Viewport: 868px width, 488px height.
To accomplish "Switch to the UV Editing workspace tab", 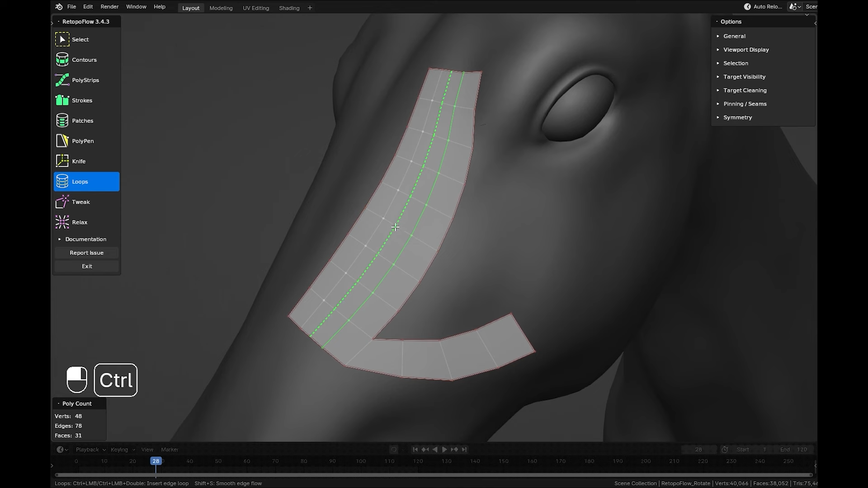I will click(255, 8).
